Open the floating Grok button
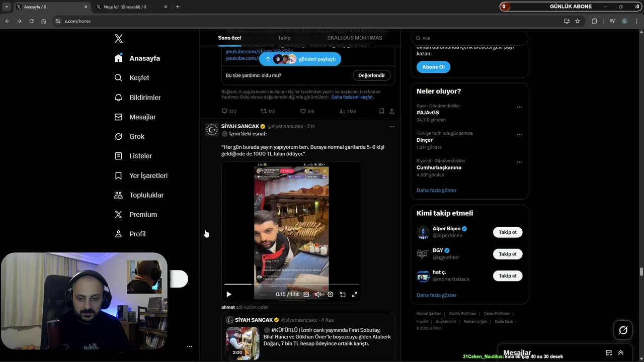Image resolution: width=644 pixels, height=362 pixels. point(623,330)
